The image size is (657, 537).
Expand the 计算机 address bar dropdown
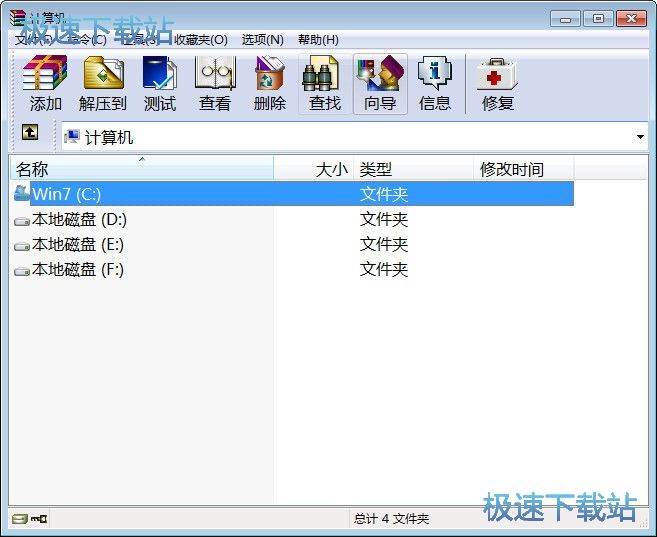pyautogui.click(x=640, y=137)
